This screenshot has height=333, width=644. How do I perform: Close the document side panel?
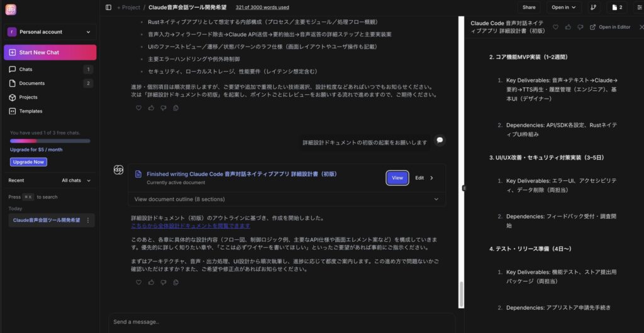(x=641, y=27)
